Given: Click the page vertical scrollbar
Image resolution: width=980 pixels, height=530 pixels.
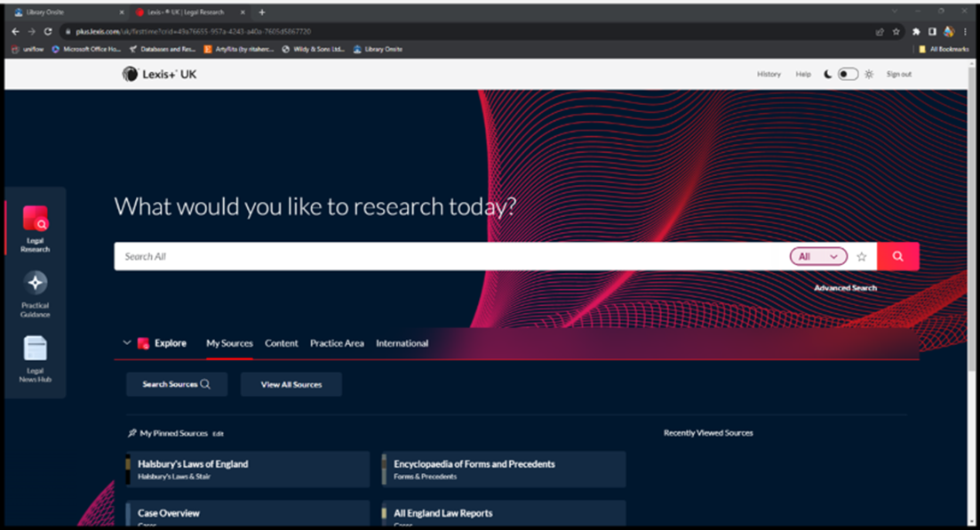Looking at the screenshot, I should coord(971,219).
